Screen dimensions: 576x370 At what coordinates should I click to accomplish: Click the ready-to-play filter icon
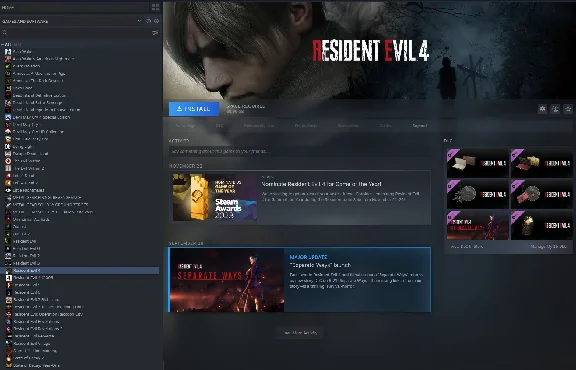(156, 21)
